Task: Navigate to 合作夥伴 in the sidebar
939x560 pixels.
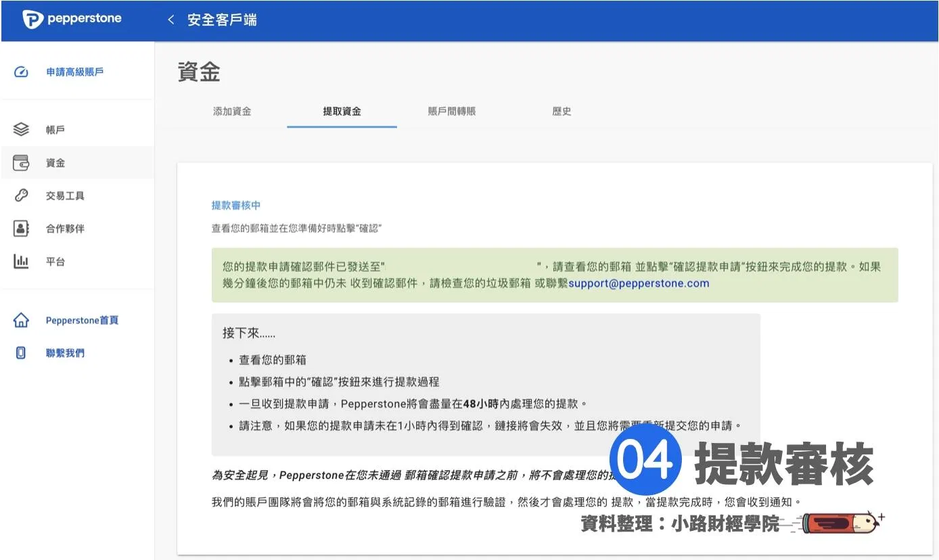Action: pyautogui.click(x=65, y=229)
